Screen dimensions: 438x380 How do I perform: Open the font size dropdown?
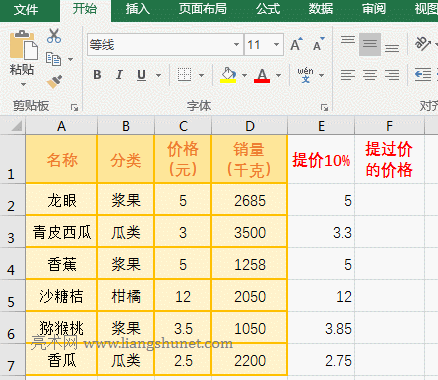tap(276, 44)
